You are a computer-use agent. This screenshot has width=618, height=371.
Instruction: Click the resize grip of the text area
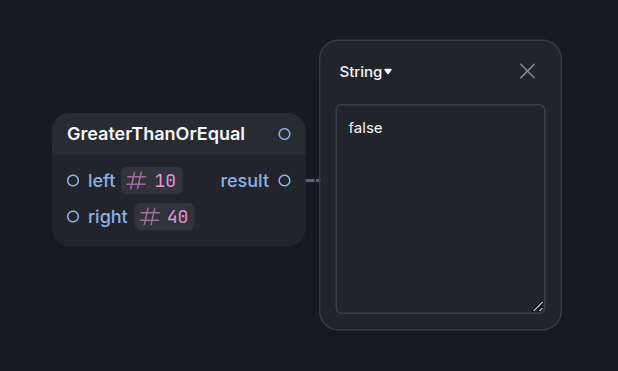pos(538,306)
